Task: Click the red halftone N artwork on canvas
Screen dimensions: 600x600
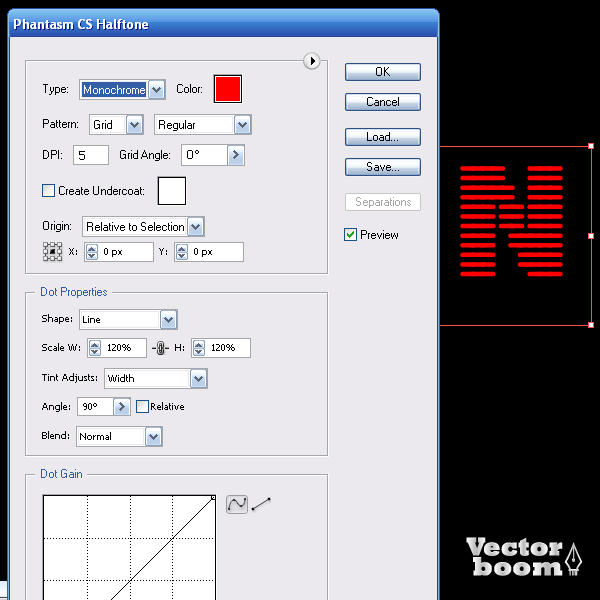Action: [511, 221]
